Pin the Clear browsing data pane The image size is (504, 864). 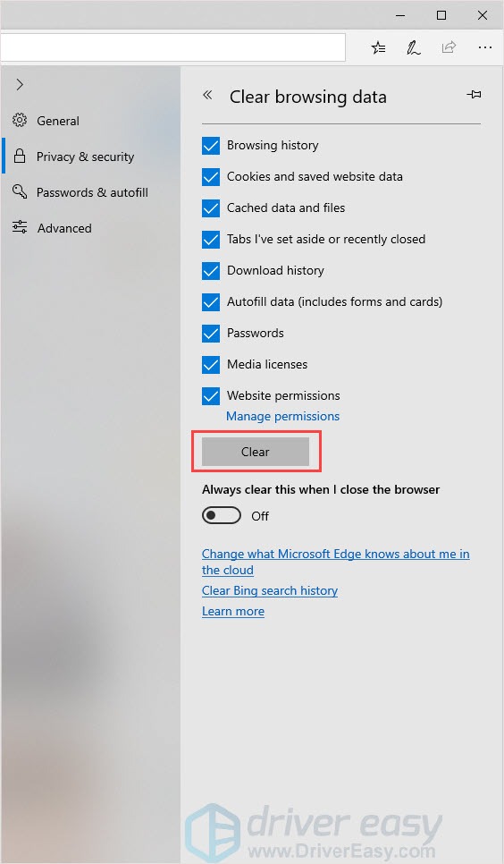pyautogui.click(x=474, y=95)
